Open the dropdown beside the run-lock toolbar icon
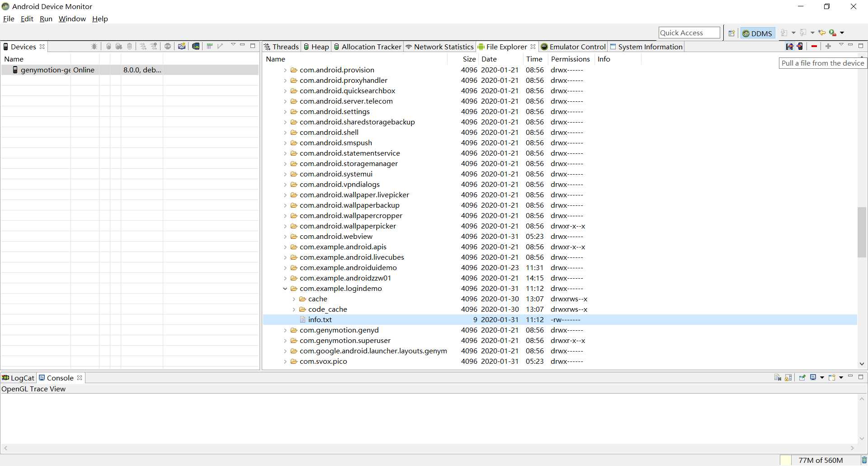This screenshot has height=466, width=868. pos(842,33)
